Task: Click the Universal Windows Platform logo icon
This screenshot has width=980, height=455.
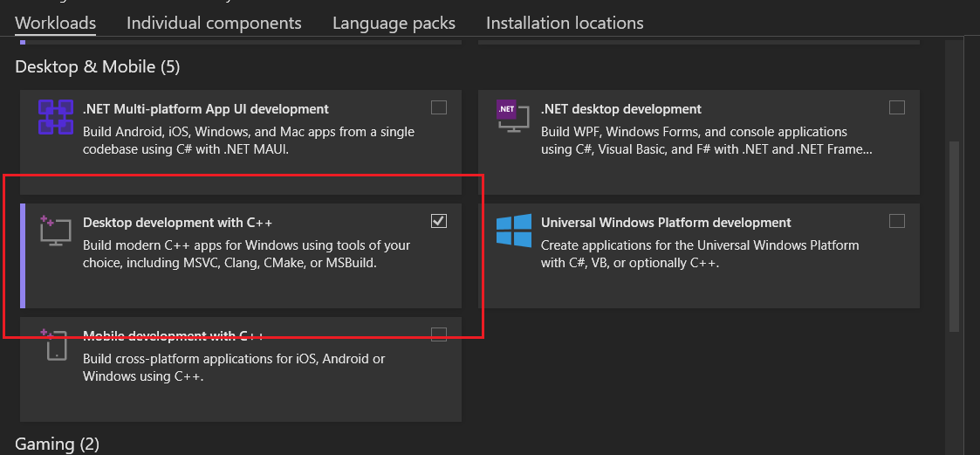Action: (513, 231)
